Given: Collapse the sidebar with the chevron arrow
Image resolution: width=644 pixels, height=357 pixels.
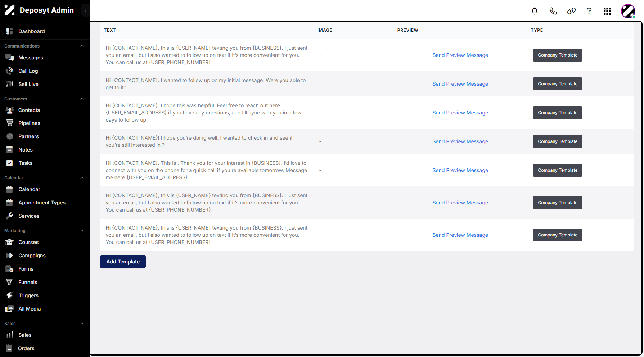Looking at the screenshot, I should tap(85, 10).
